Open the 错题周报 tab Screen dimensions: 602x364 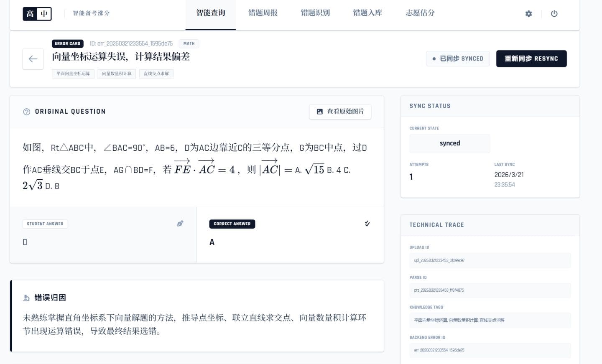(263, 13)
